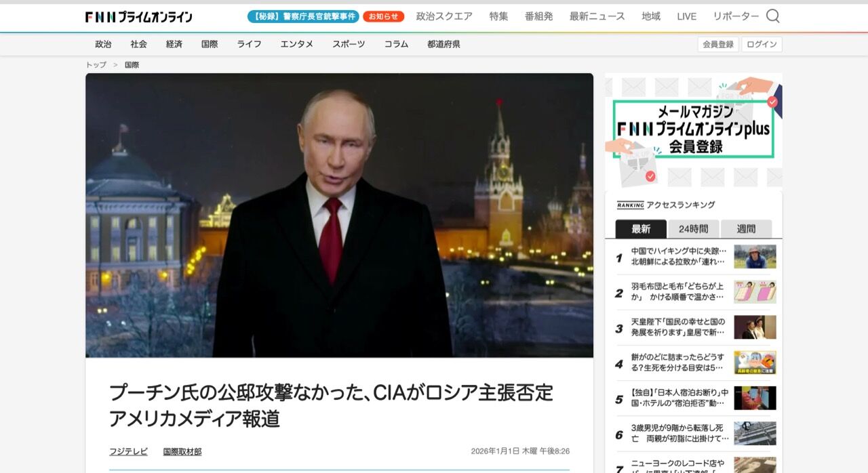Open the 国際取材部 link

tap(182, 451)
